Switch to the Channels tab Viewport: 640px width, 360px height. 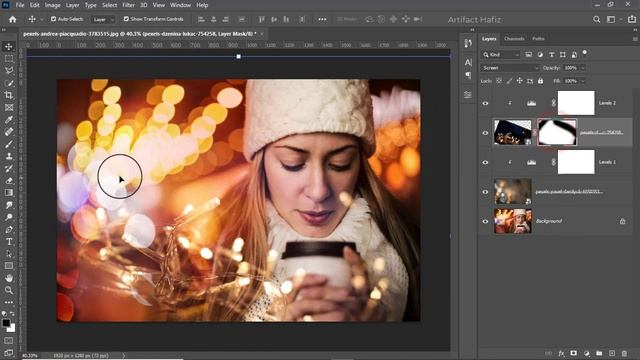[514, 39]
